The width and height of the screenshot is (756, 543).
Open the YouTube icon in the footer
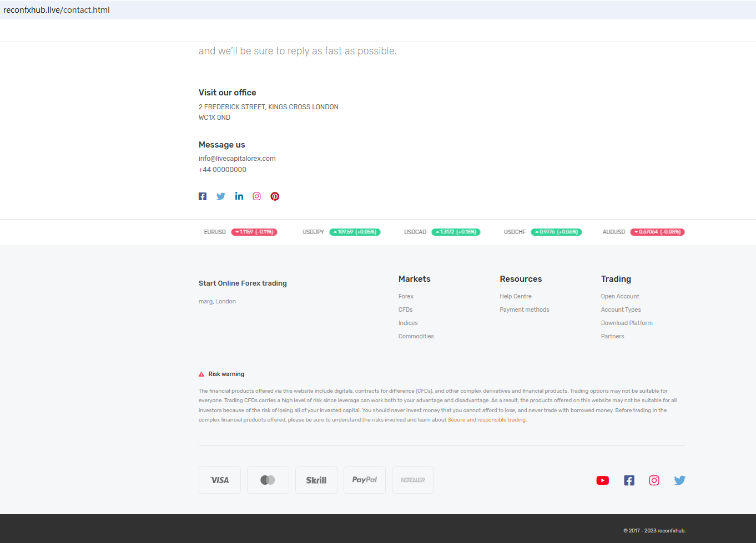click(x=602, y=480)
